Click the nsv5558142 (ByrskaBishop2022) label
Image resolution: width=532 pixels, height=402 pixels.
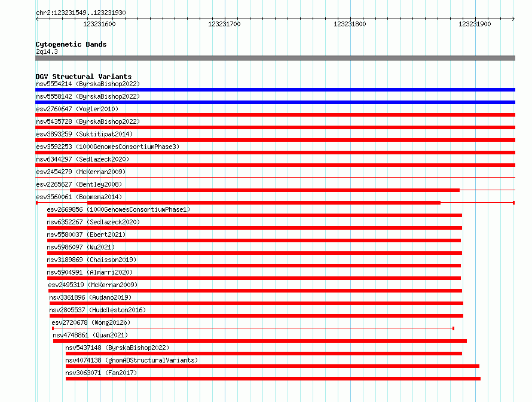pyautogui.click(x=88, y=96)
